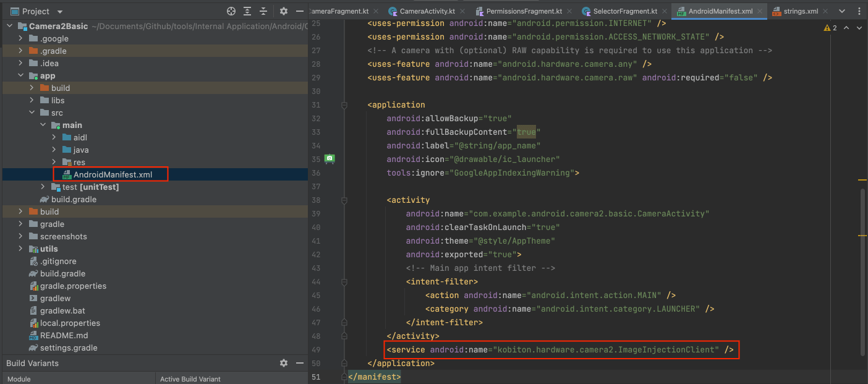Expand the libs folder
This screenshot has width=868, height=384.
[x=32, y=100]
